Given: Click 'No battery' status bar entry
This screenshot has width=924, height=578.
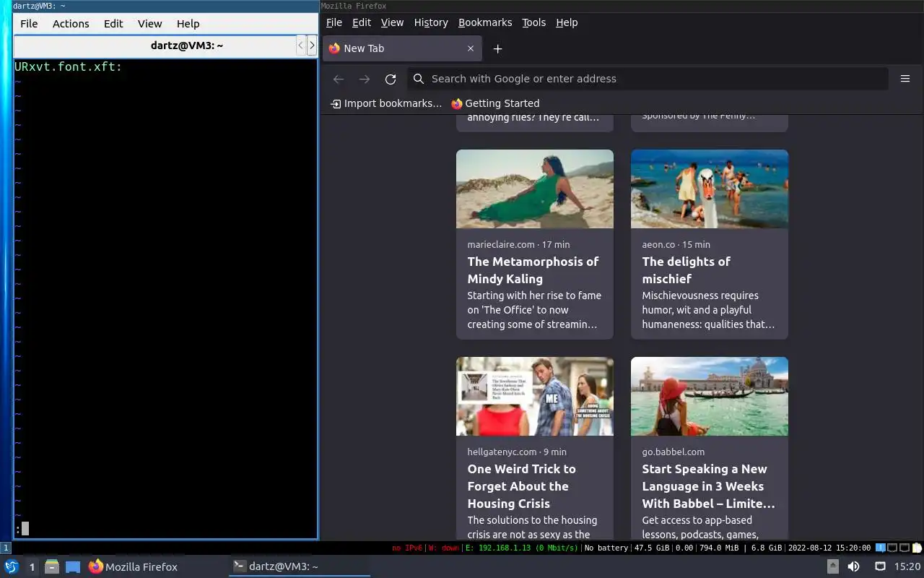Looking at the screenshot, I should click(606, 548).
